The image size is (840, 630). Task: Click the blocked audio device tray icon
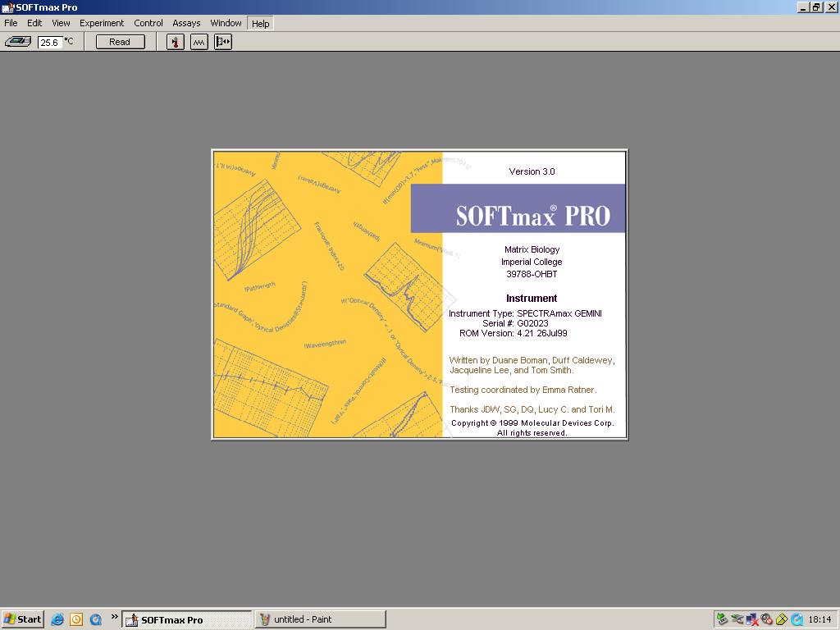click(767, 619)
